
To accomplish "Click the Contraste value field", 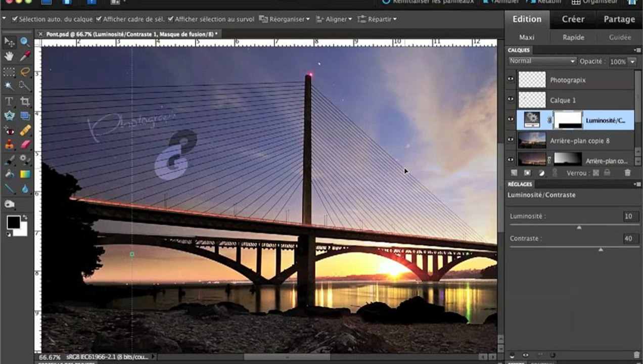I will 631,239.
